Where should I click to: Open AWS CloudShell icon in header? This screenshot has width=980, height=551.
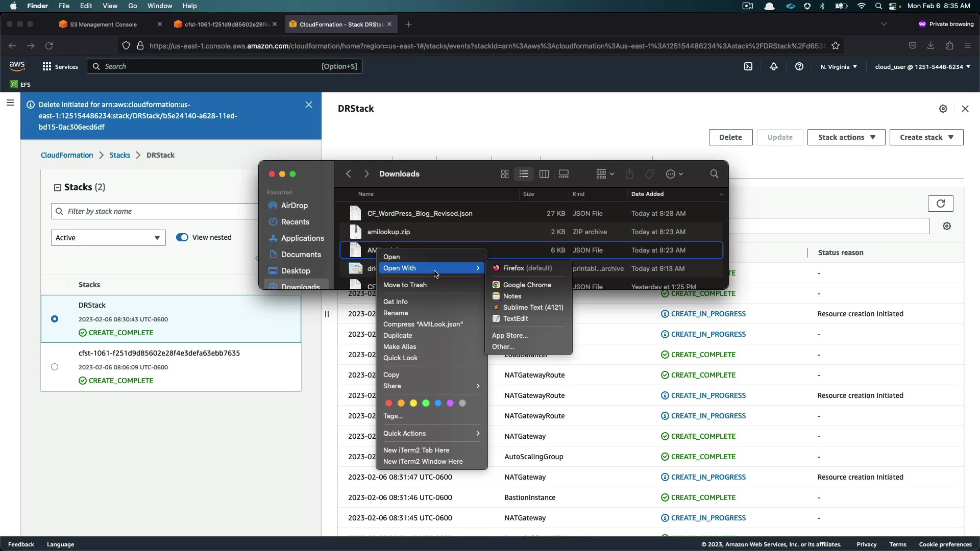(748, 66)
